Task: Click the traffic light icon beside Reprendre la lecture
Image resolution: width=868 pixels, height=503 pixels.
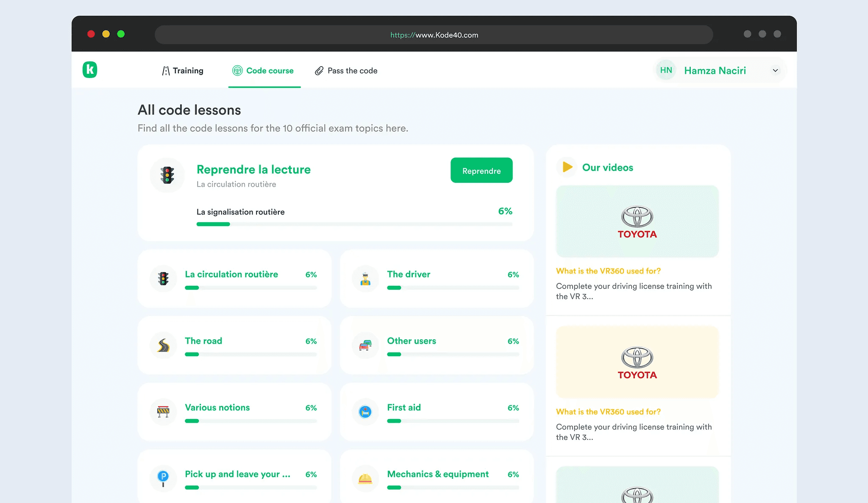Action: pos(167,175)
